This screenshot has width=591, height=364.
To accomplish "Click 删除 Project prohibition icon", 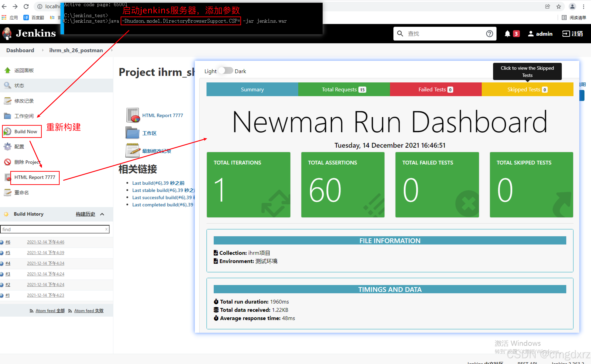I will click(7, 162).
